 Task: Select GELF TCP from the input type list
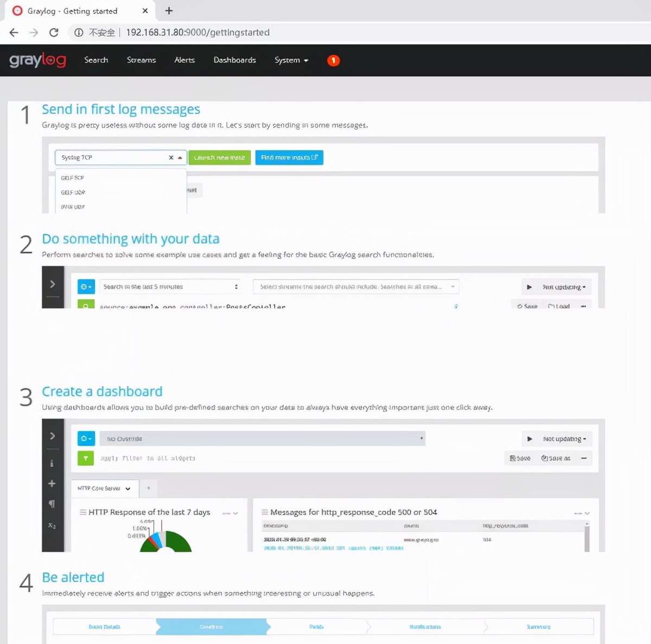(x=72, y=178)
